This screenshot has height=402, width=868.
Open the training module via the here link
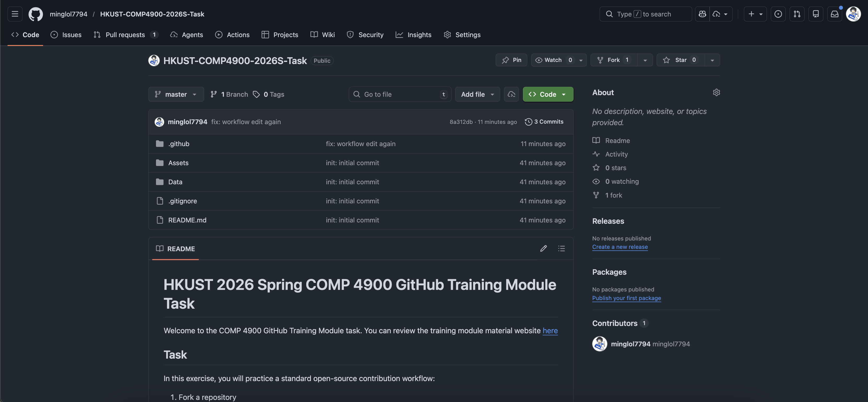point(550,331)
